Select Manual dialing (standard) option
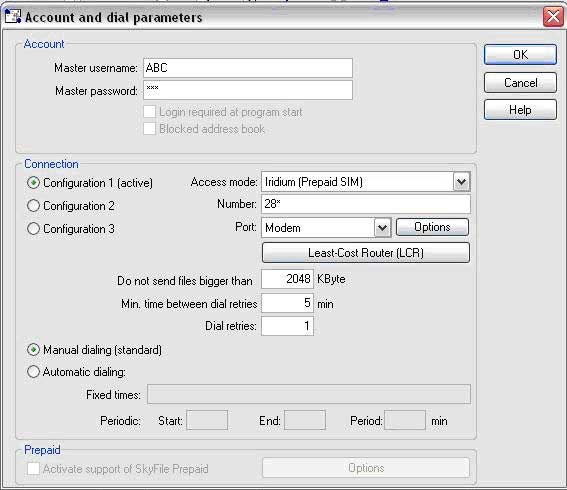567x490 pixels. pyautogui.click(x=33, y=350)
